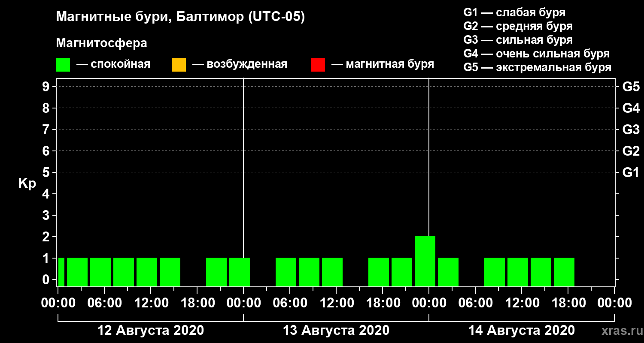Select the title 'Магнитные бури, Балтимор (UTC-05)'
The height and width of the screenshot is (343, 644).
pyautogui.click(x=180, y=17)
